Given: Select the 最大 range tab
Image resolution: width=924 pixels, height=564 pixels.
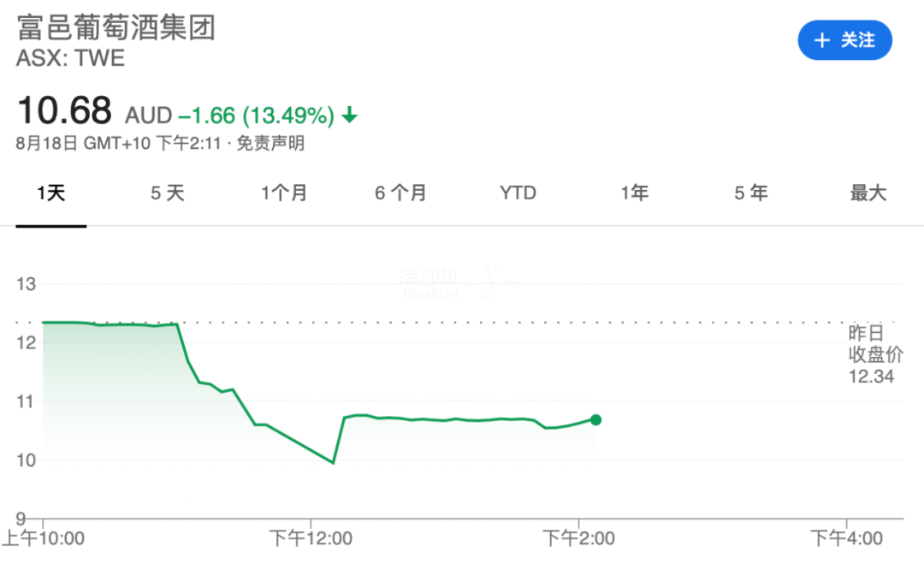Looking at the screenshot, I should (x=868, y=193).
